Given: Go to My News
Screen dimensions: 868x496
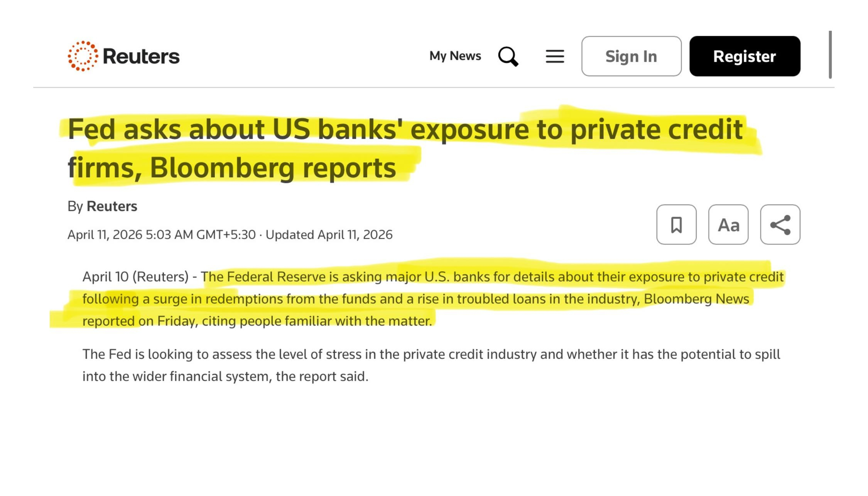Looking at the screenshot, I should coord(455,56).
